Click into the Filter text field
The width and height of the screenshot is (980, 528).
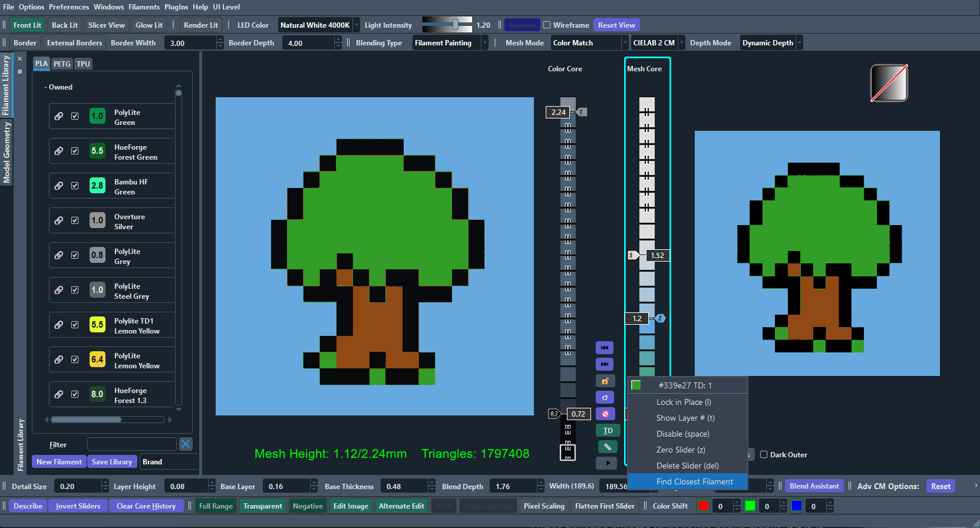click(x=131, y=444)
